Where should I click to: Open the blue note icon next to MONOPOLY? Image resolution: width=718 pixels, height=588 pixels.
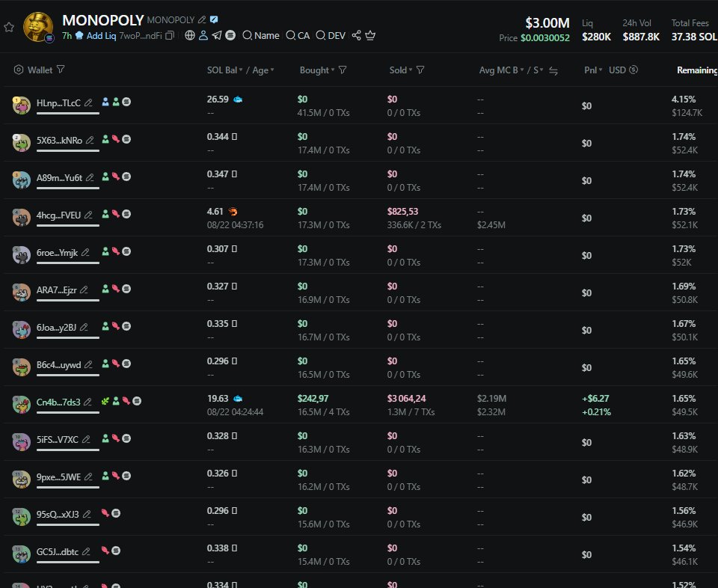[214, 19]
